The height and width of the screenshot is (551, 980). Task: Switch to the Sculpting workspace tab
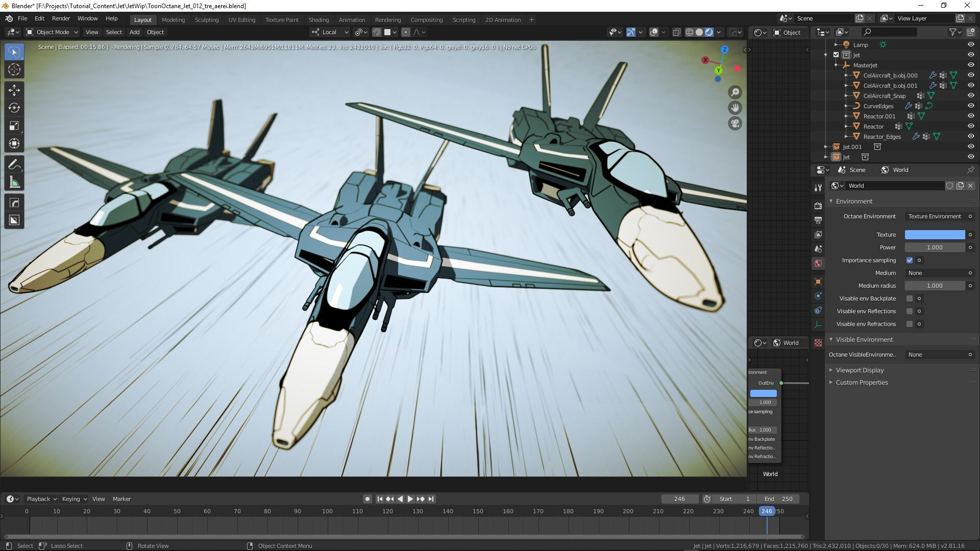coord(206,20)
